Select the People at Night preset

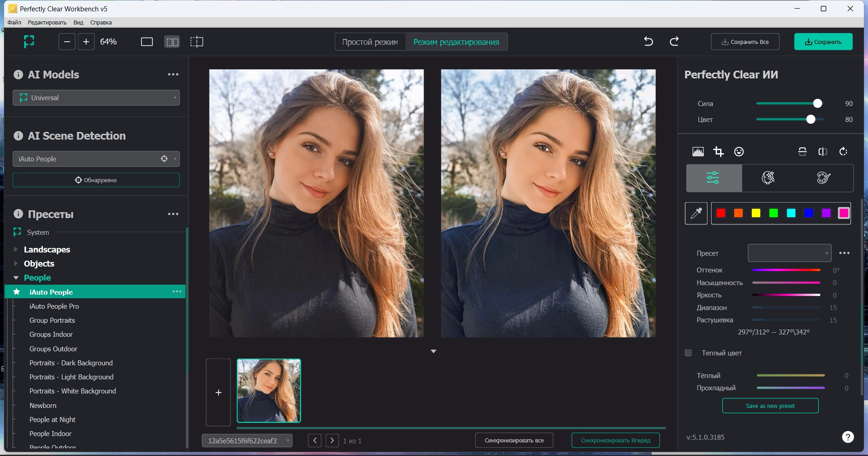[x=53, y=419]
